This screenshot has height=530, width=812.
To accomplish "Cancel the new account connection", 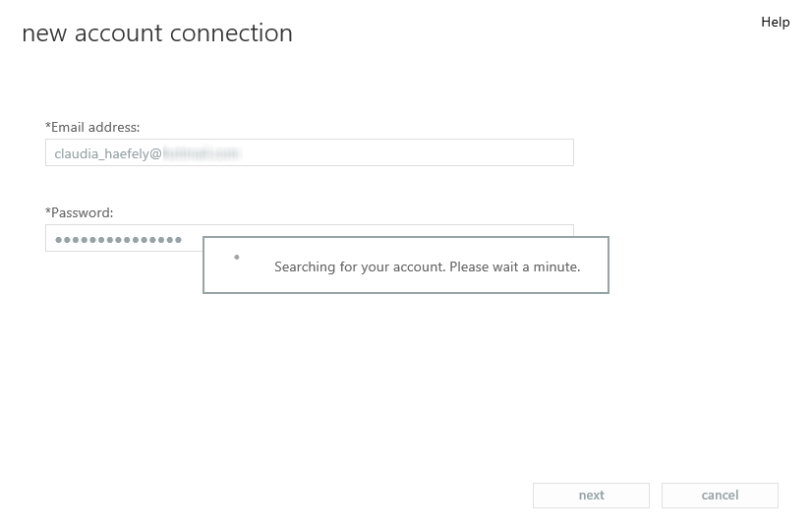I will 720,496.
